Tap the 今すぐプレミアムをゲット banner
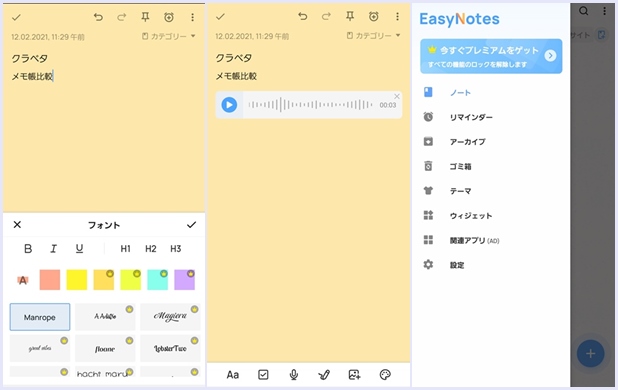The width and height of the screenshot is (618, 390). coord(491,56)
